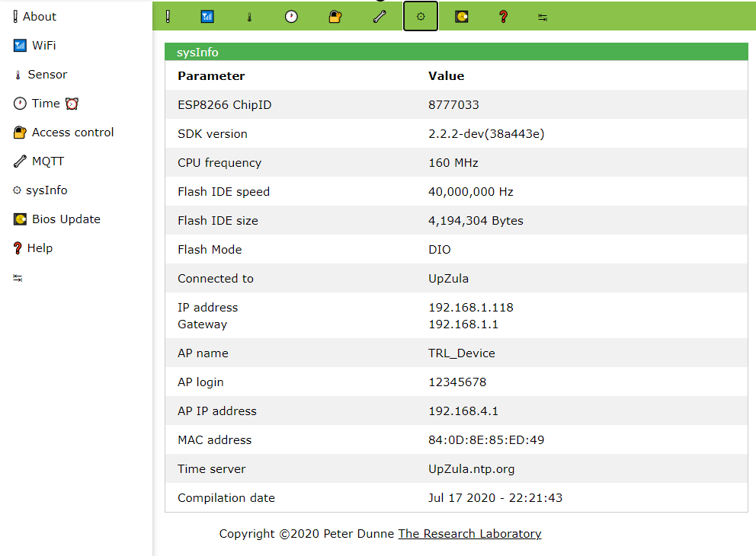Follow The Research Laboratory link in the footer

[469, 533]
